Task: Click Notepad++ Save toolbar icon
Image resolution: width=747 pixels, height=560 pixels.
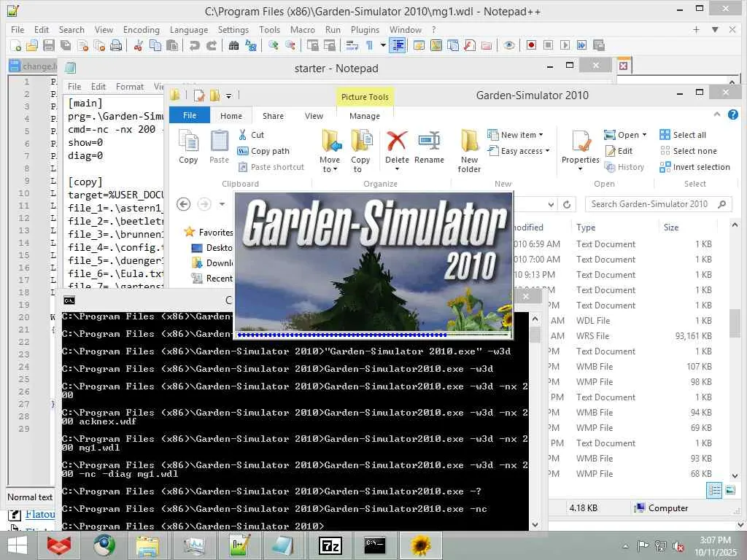Action: point(49,45)
